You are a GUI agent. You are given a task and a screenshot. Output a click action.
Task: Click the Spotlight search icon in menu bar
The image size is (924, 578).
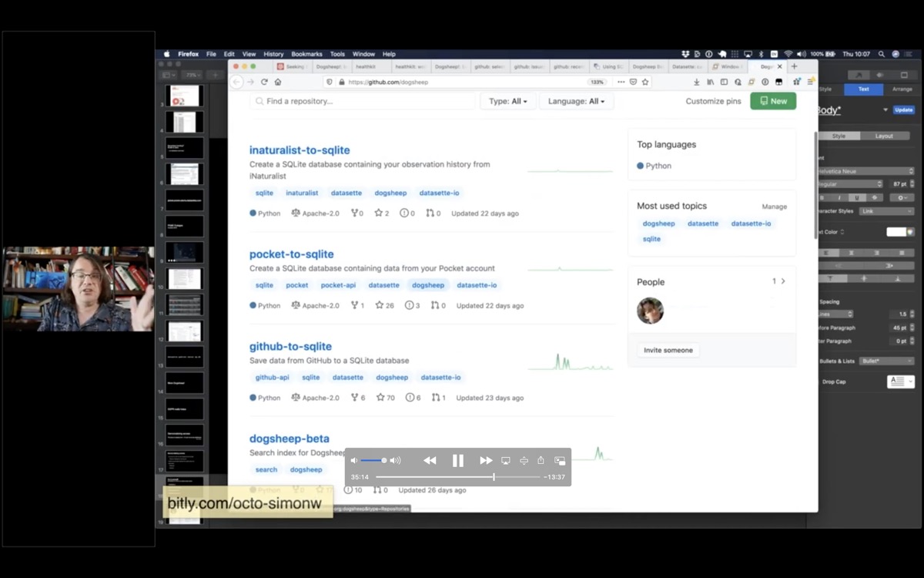[x=882, y=54]
